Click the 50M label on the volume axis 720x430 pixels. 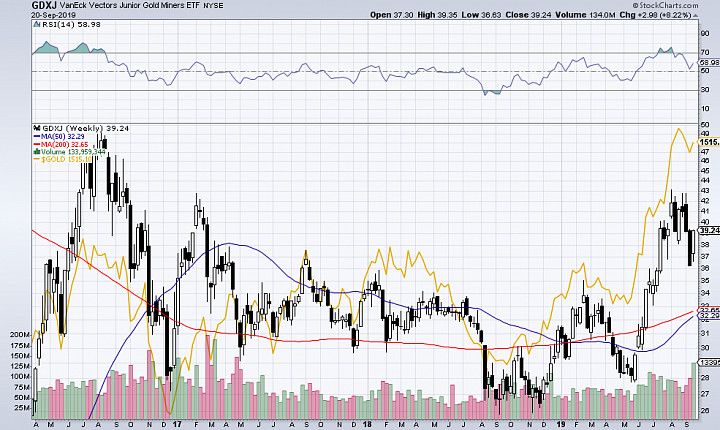(x=22, y=397)
